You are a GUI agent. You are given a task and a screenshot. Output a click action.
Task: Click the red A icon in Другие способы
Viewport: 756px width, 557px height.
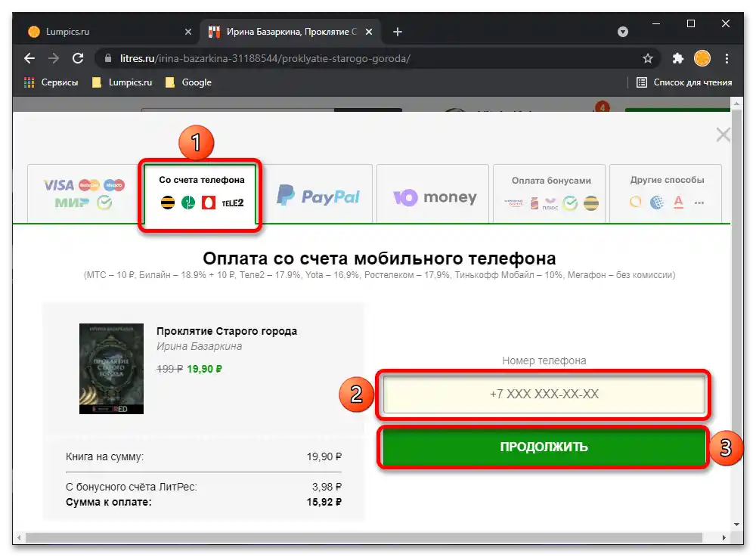(678, 203)
